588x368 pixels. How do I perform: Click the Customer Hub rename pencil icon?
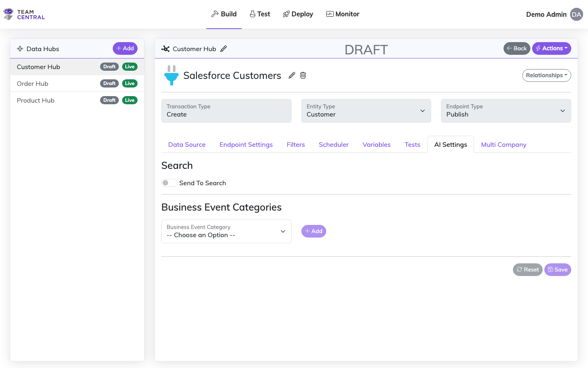click(x=224, y=48)
